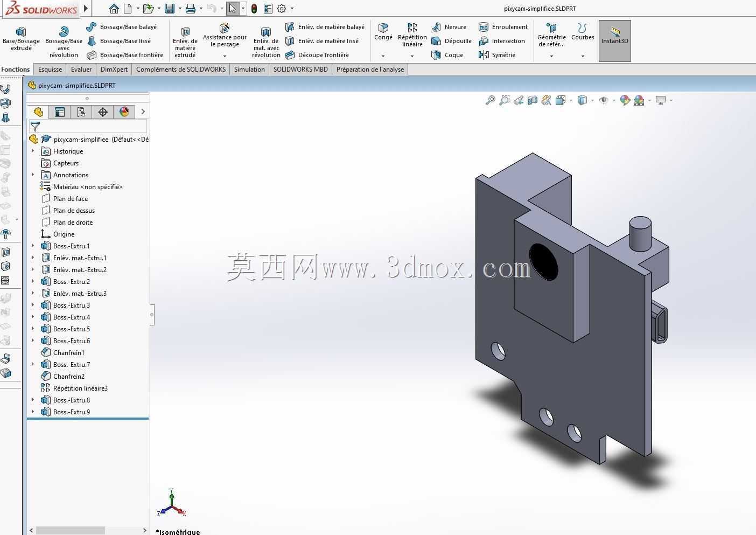Image resolution: width=756 pixels, height=535 pixels.
Task: Switch to the Simulation tab
Action: [249, 70]
